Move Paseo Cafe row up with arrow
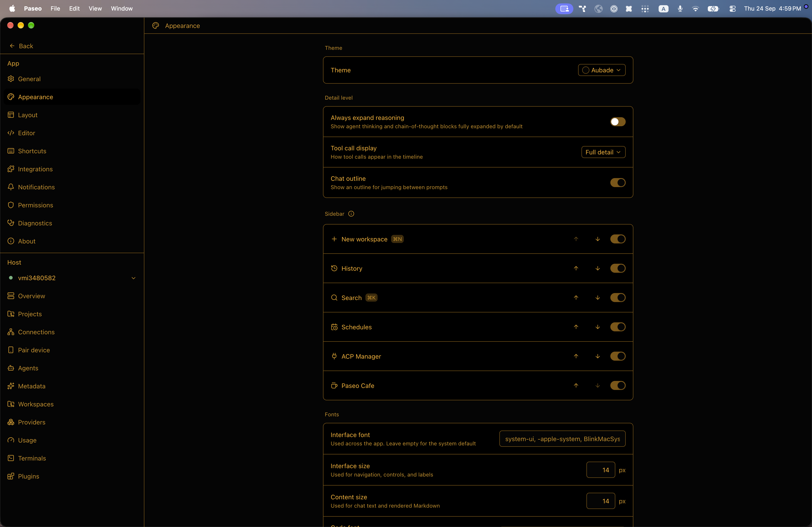812x527 pixels. tap(576, 385)
